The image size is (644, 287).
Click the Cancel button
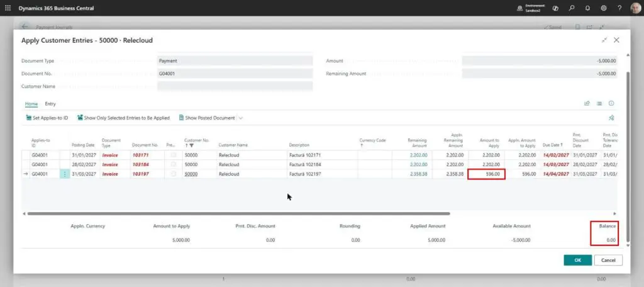[608, 261]
